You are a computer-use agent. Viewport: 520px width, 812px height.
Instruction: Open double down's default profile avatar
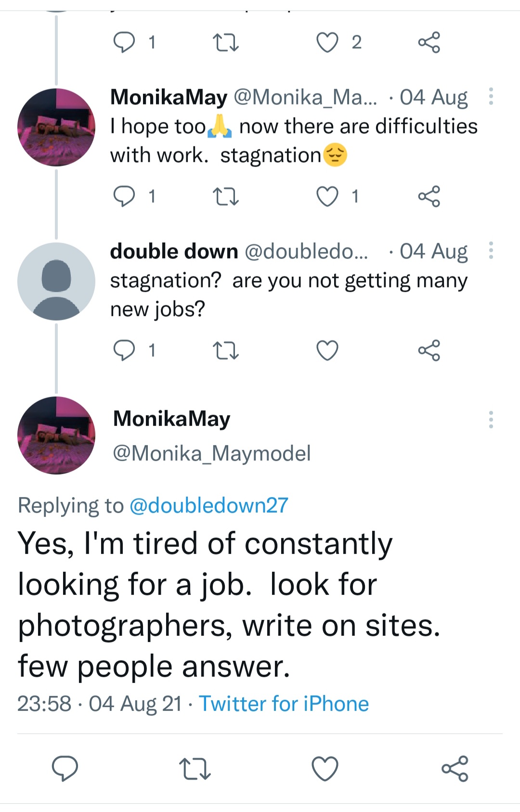[56, 282]
